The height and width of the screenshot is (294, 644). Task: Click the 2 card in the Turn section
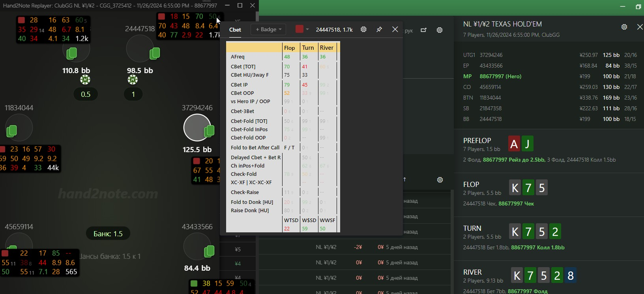click(555, 232)
